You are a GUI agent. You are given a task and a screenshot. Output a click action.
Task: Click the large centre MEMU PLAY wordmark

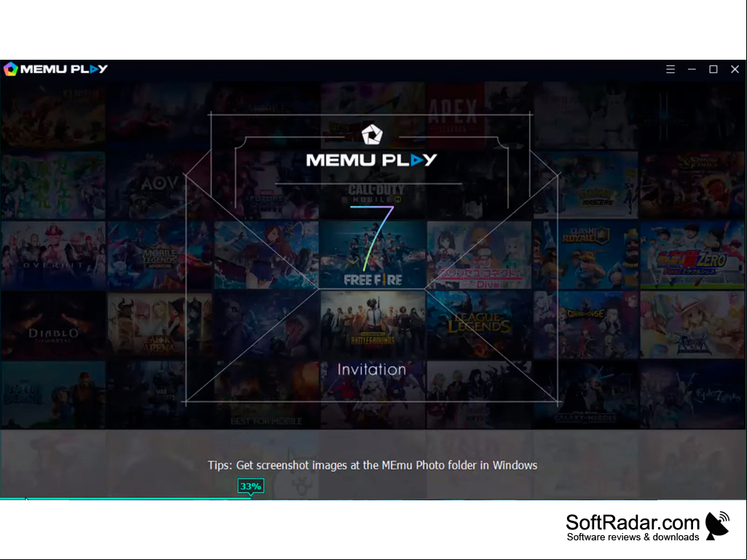coord(372,160)
